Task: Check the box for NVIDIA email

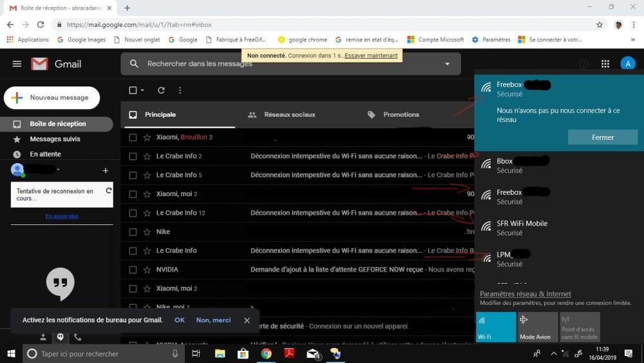Action: point(133,270)
